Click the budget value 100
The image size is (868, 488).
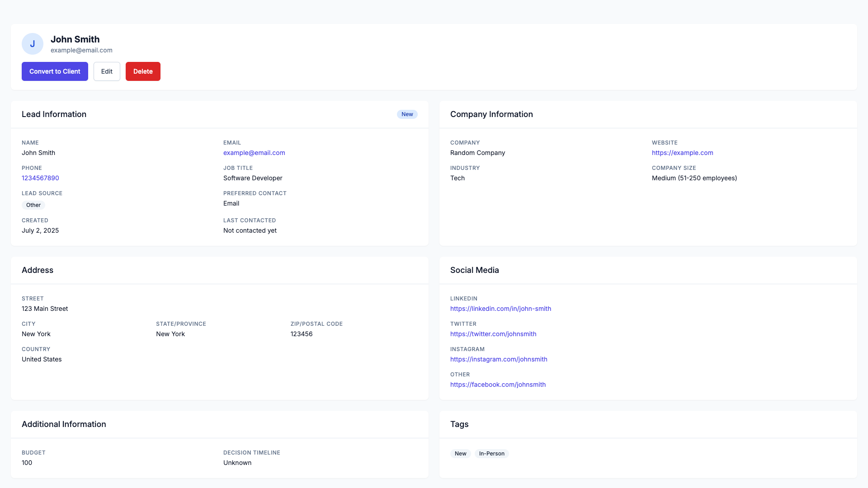coord(27,463)
